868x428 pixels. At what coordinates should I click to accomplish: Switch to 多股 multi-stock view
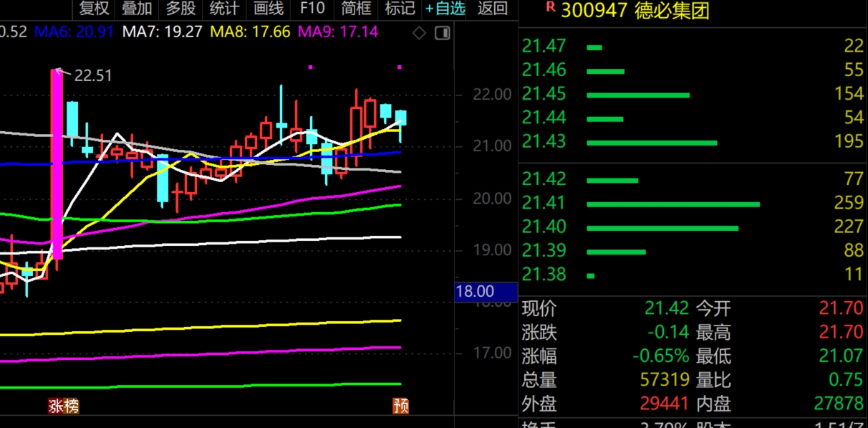(x=180, y=9)
